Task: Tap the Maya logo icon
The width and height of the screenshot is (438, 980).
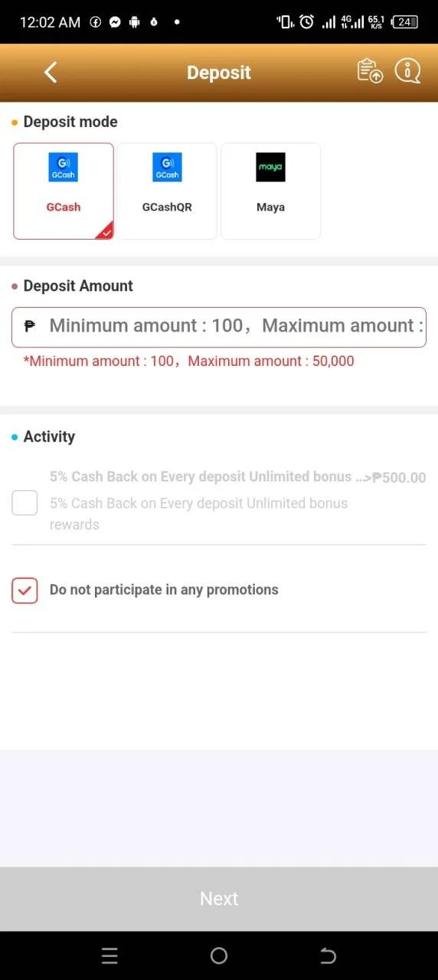Action: (x=270, y=167)
